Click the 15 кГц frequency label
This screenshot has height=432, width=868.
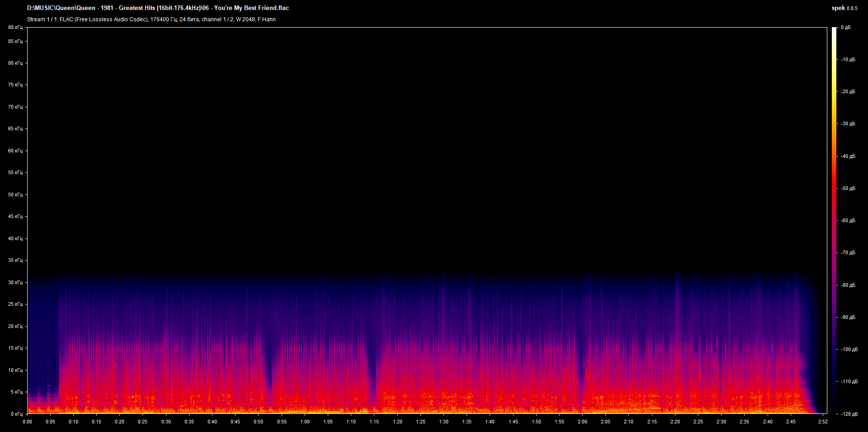(x=15, y=348)
